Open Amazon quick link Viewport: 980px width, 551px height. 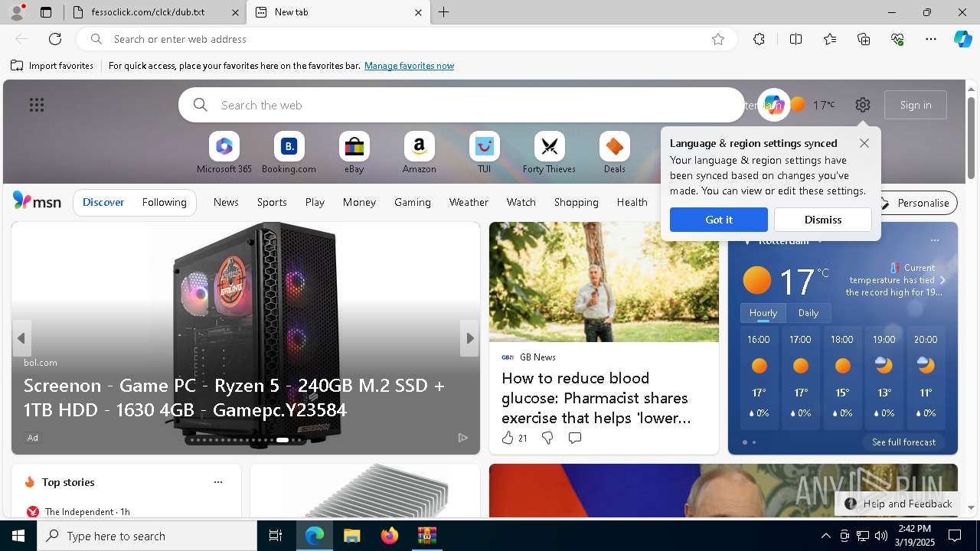pos(419,153)
